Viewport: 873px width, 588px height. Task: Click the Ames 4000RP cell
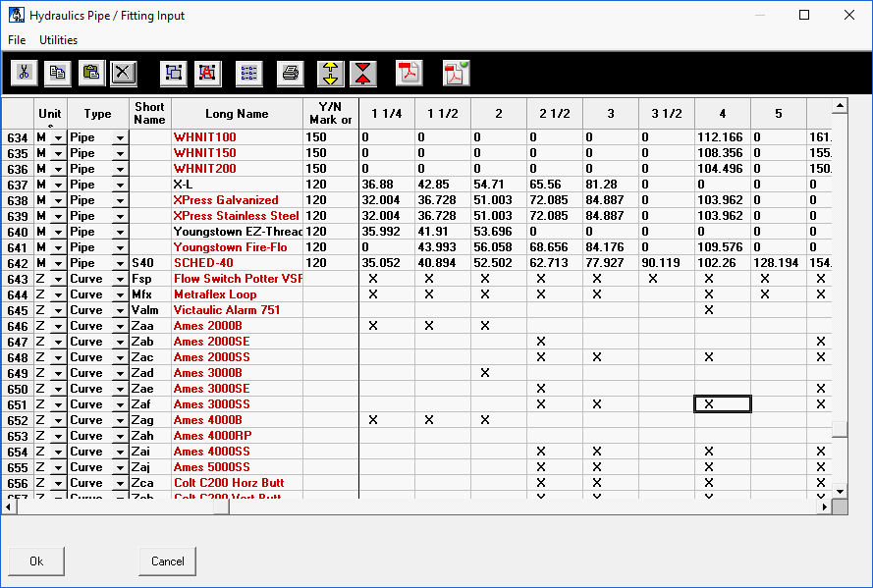click(x=238, y=436)
